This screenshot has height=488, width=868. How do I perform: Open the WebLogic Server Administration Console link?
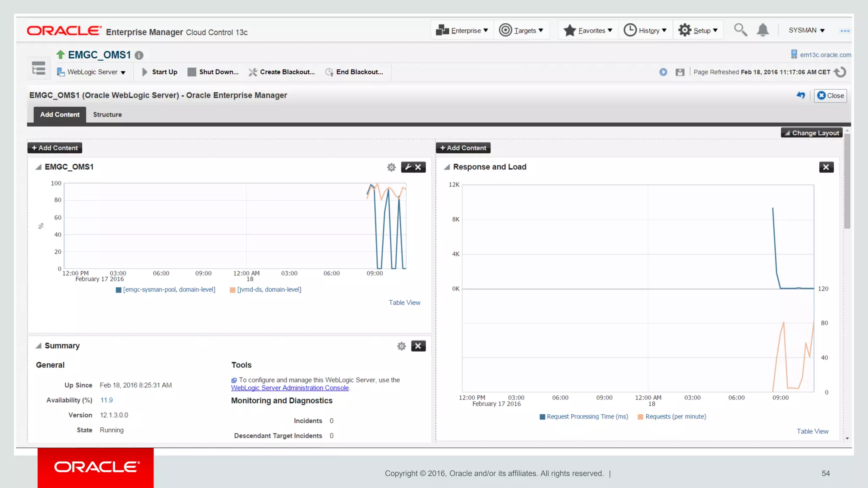click(290, 388)
